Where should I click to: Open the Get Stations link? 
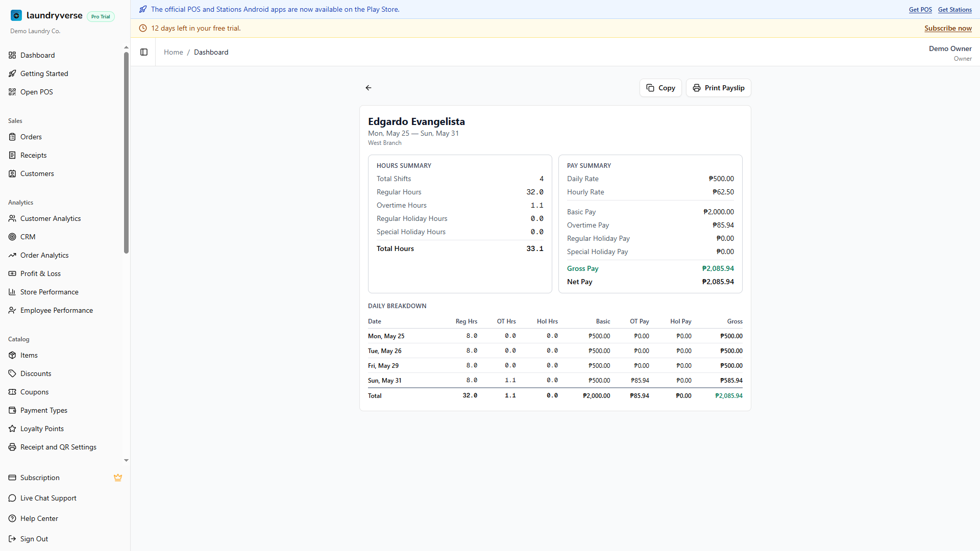pos(954,9)
